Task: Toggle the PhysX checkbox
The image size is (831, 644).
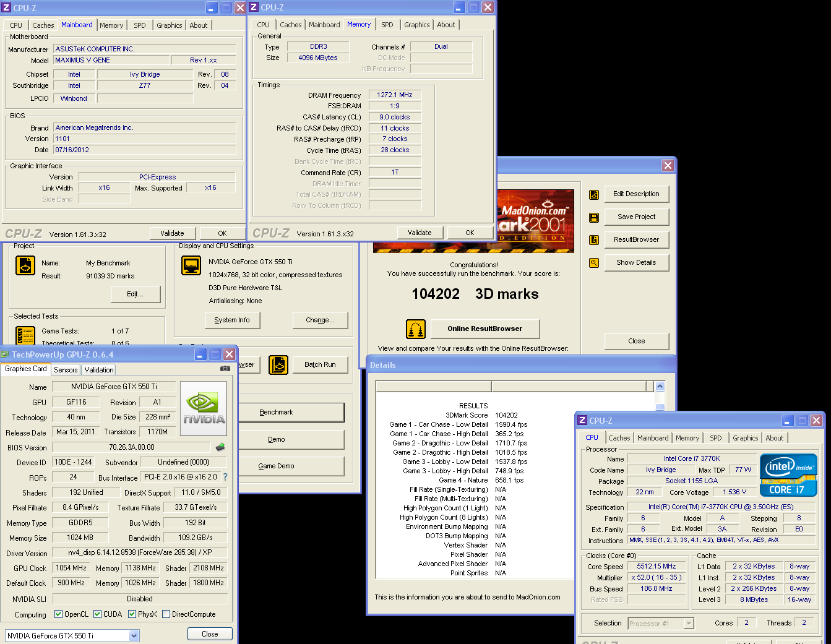Action: point(132,614)
